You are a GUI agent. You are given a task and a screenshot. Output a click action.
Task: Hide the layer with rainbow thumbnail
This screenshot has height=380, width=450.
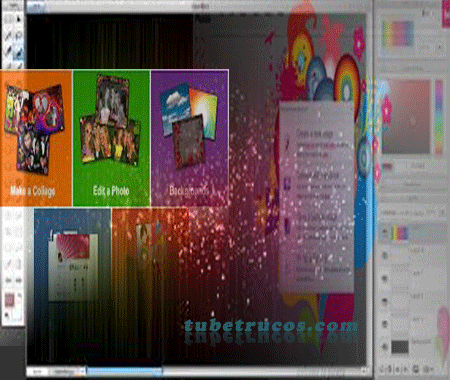[x=385, y=232]
